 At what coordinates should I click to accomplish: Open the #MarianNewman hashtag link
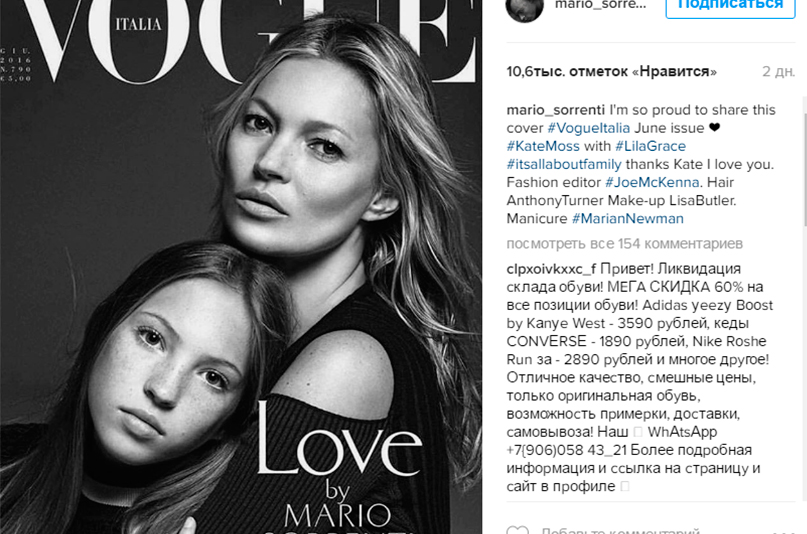[628, 218]
